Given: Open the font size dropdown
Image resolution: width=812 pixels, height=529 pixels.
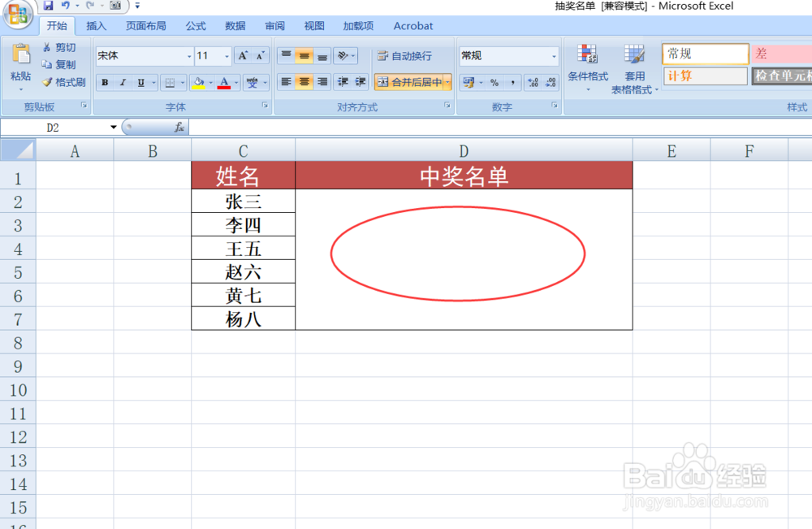Looking at the screenshot, I should [x=227, y=56].
